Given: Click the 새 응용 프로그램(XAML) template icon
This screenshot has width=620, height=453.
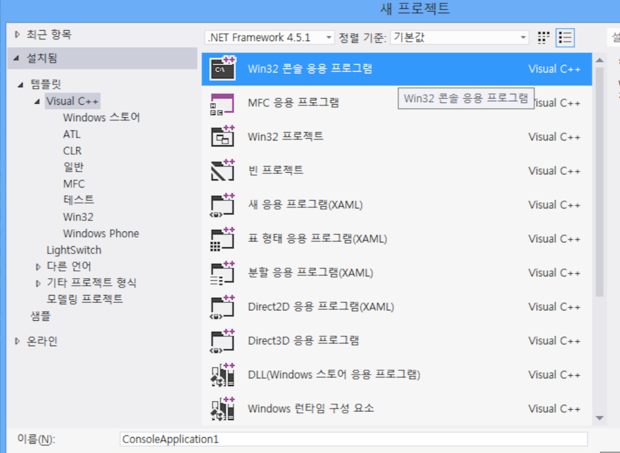Looking at the screenshot, I should 223,205.
